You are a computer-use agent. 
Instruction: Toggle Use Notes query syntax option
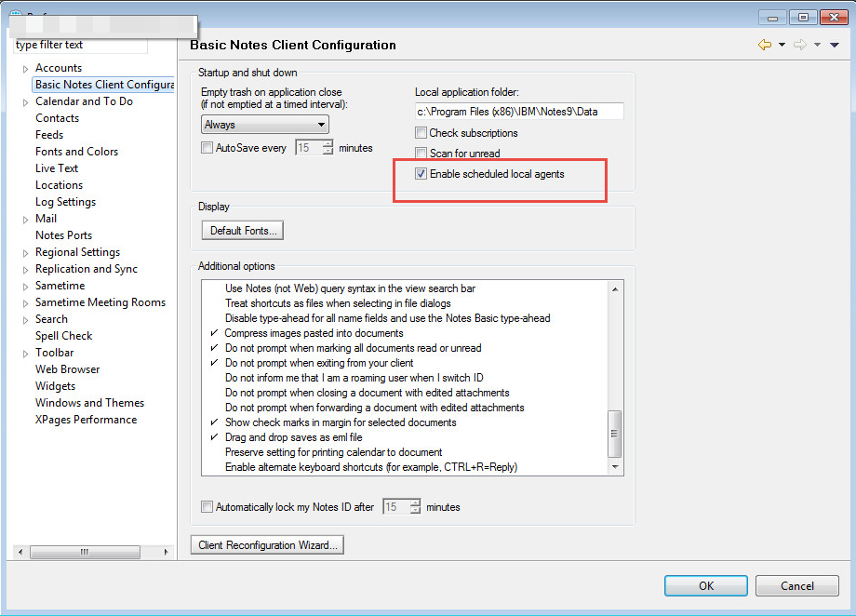click(x=350, y=288)
